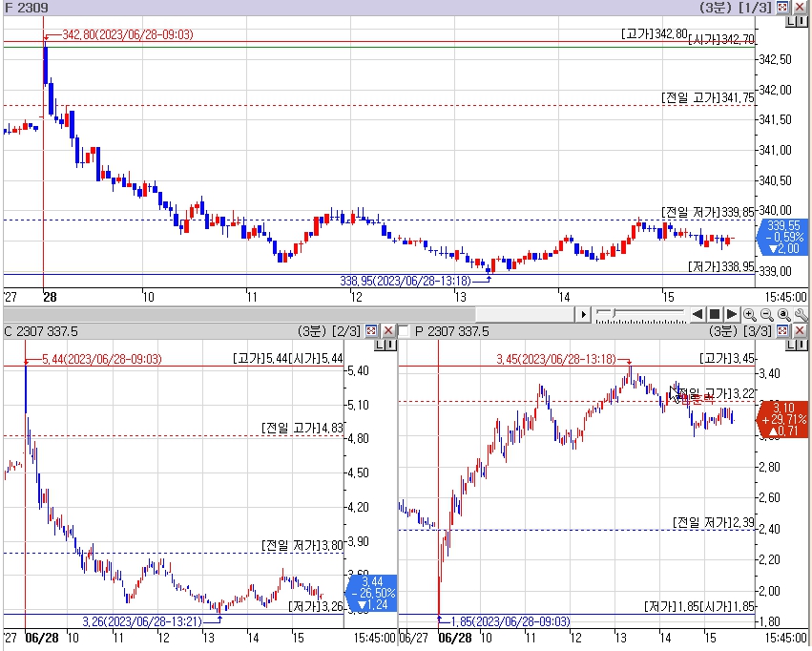Click the (3분) [2/3] pane indicator
812x651 pixels.
(x=329, y=331)
